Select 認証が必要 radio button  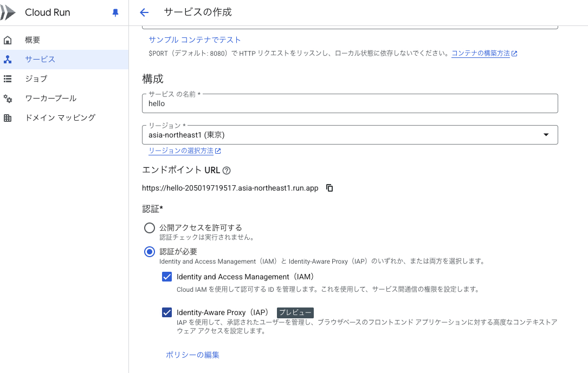(150, 252)
